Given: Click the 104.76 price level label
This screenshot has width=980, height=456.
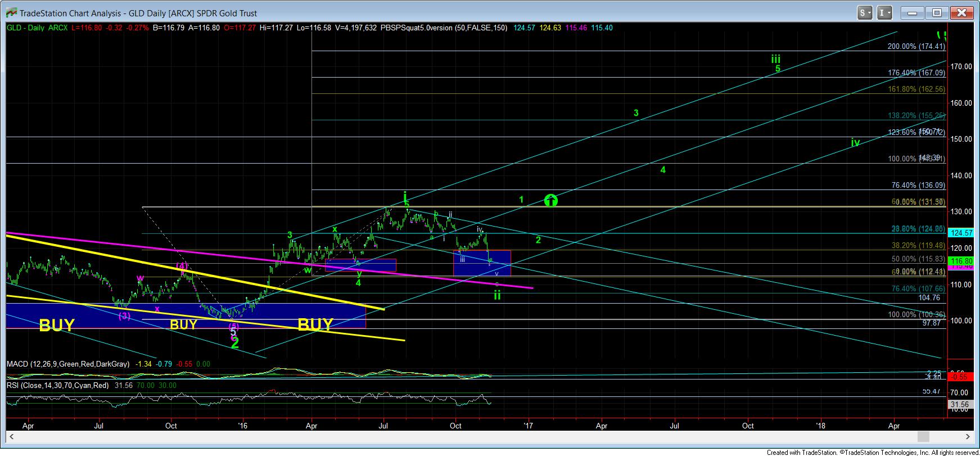Looking at the screenshot, I should [929, 298].
